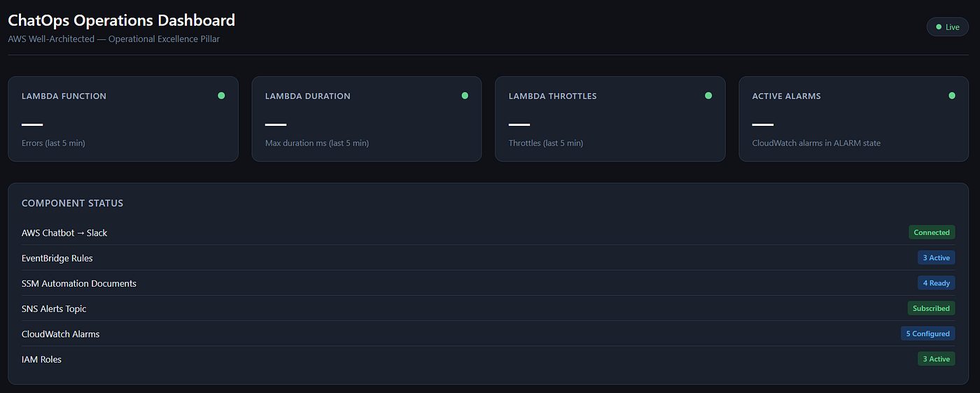Viewport: 980px width, 393px height.
Task: Click 'Max duration ms (last 5 min)' label
Action: pos(317,143)
